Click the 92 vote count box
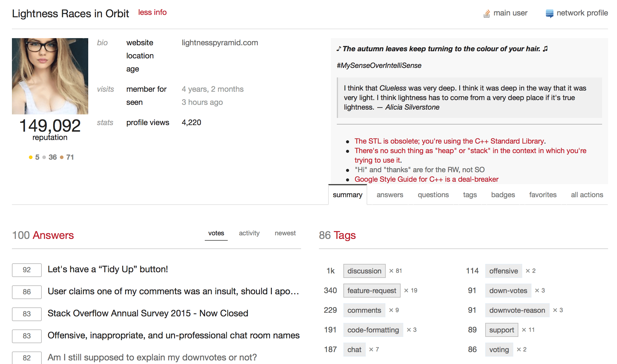The height and width of the screenshot is (364, 617). [x=27, y=270]
